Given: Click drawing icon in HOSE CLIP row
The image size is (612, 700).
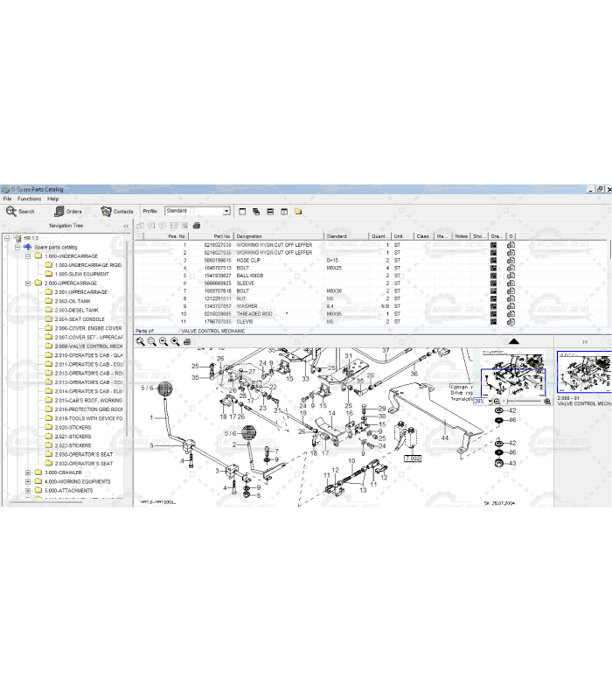Looking at the screenshot, I should tap(494, 261).
